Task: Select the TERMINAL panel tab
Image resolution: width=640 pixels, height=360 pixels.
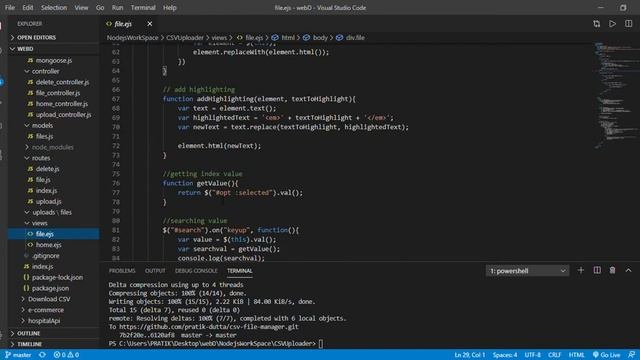Action: (x=240, y=271)
